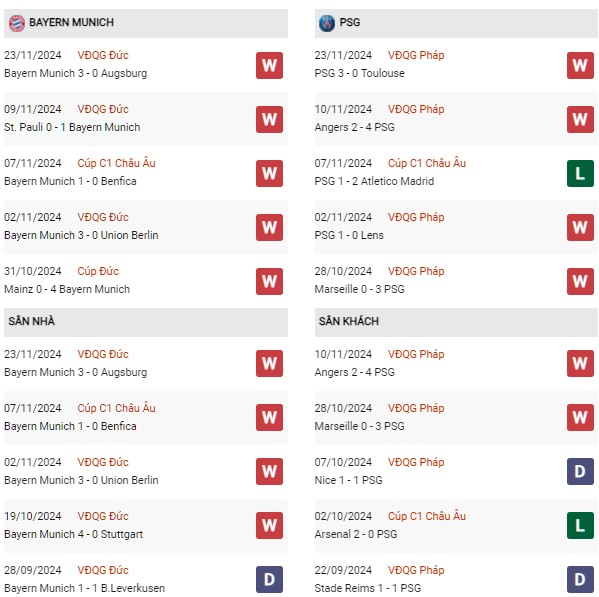Open match PSG 3-0 Toulouse
Viewport: 599px width, 597px height.
359,73
